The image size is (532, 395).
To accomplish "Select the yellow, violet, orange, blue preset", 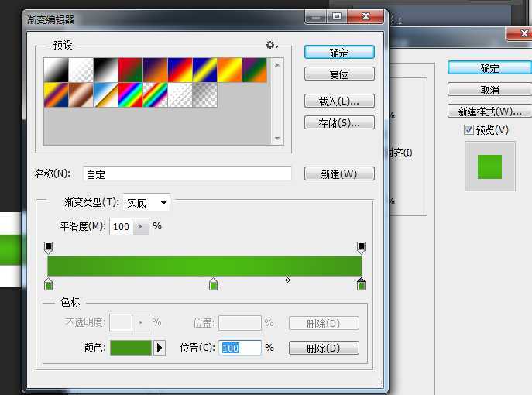I will (57, 94).
